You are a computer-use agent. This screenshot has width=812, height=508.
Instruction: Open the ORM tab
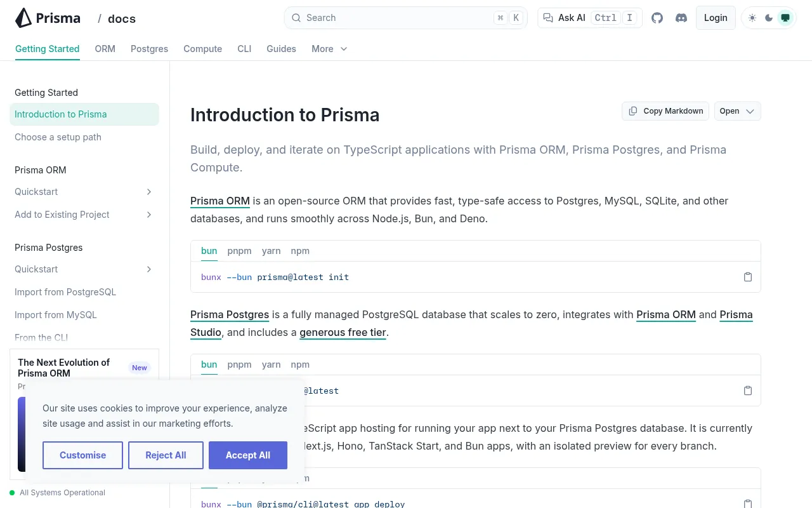[105, 49]
